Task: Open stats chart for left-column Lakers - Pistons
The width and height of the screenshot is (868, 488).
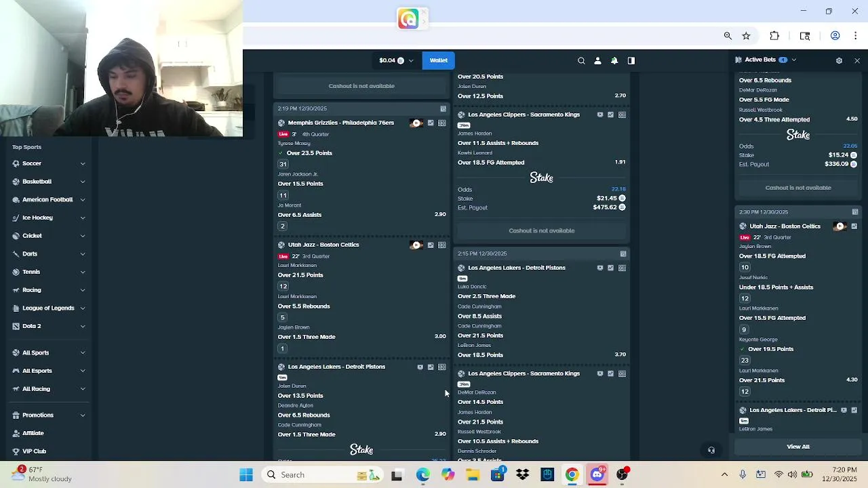Action: point(431,367)
